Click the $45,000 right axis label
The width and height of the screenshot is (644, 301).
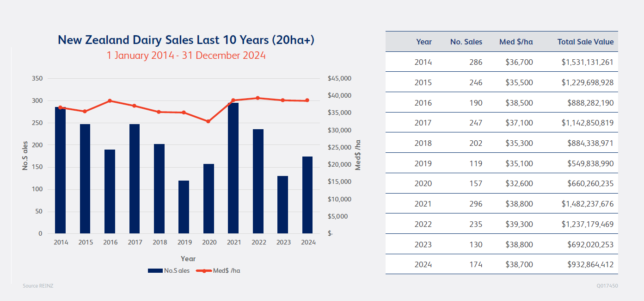coord(339,79)
